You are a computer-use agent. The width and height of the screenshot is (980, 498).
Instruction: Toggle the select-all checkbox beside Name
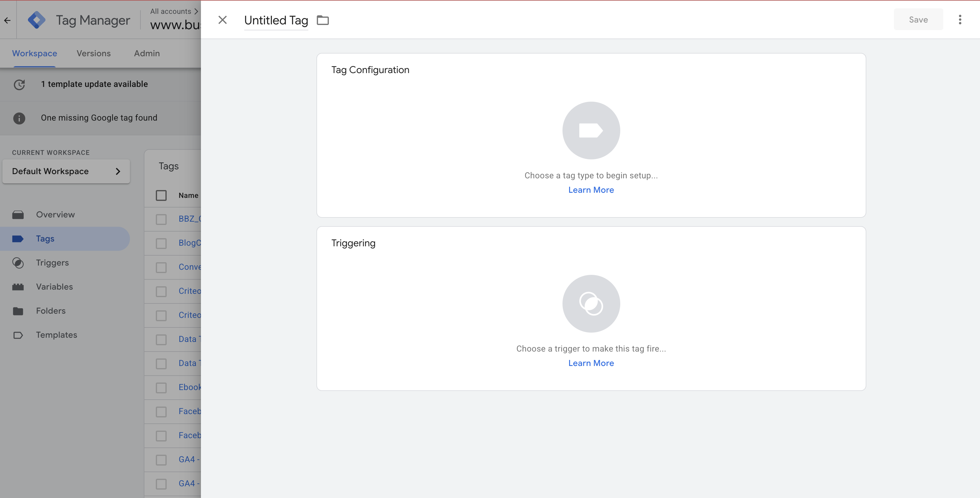pos(161,195)
